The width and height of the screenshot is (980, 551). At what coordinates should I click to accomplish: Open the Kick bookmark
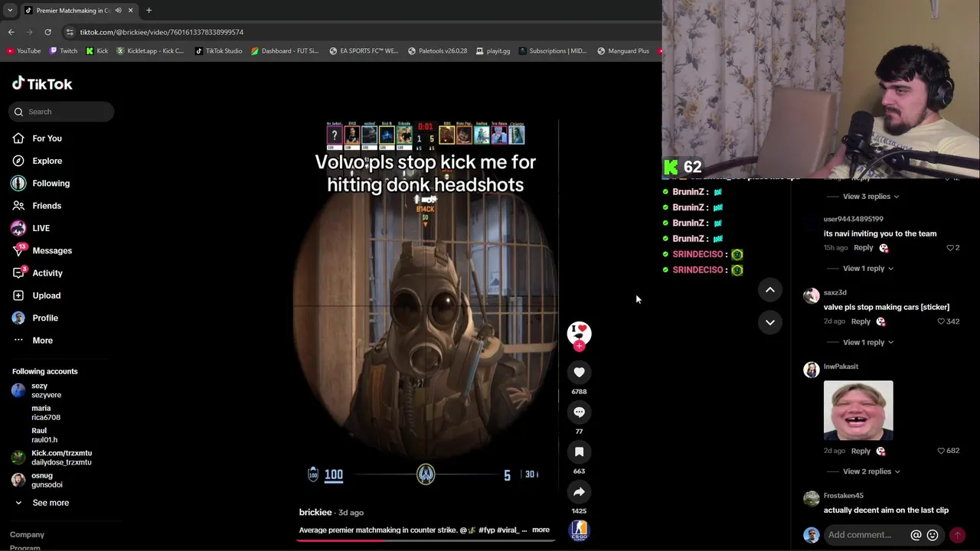pos(97,51)
